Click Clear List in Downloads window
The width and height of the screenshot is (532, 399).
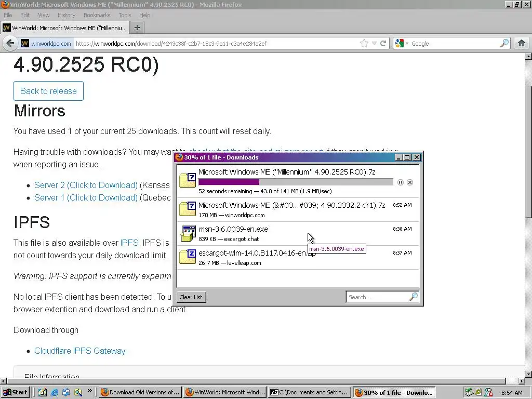coord(191,297)
